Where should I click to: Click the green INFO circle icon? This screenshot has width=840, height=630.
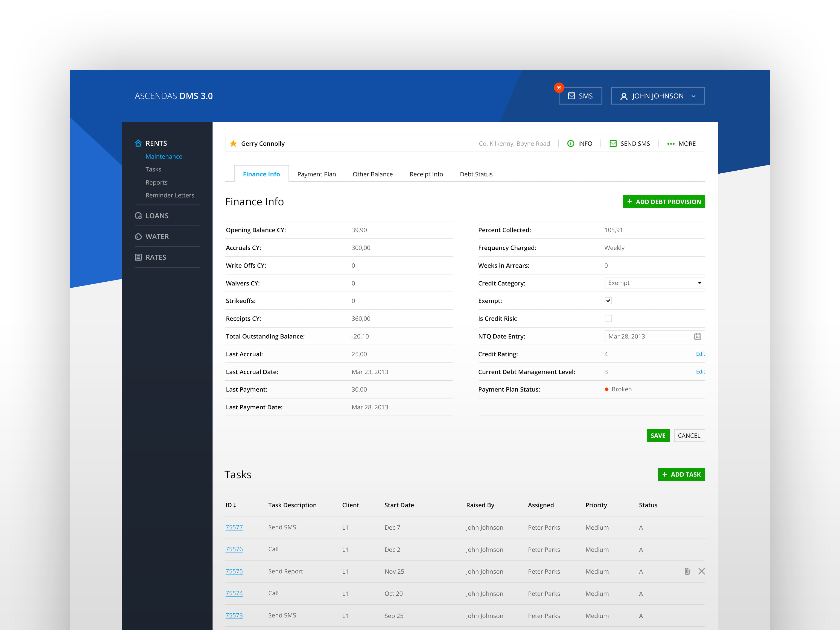570,144
